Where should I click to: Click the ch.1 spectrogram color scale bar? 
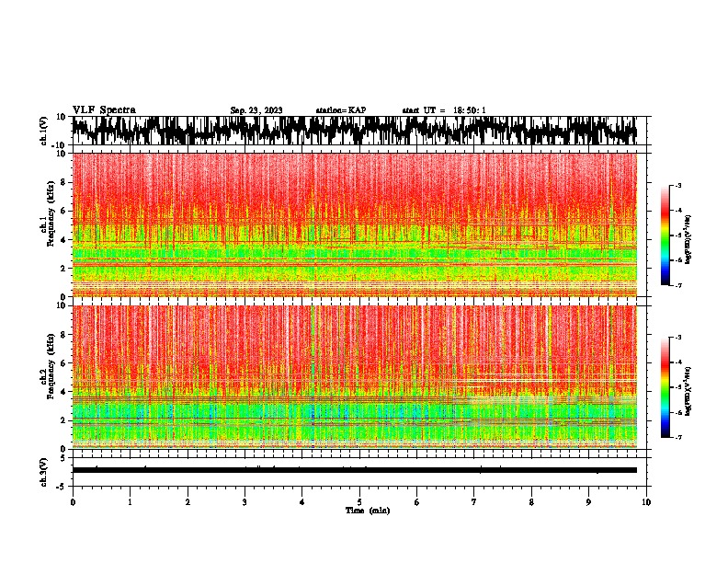(x=665, y=236)
